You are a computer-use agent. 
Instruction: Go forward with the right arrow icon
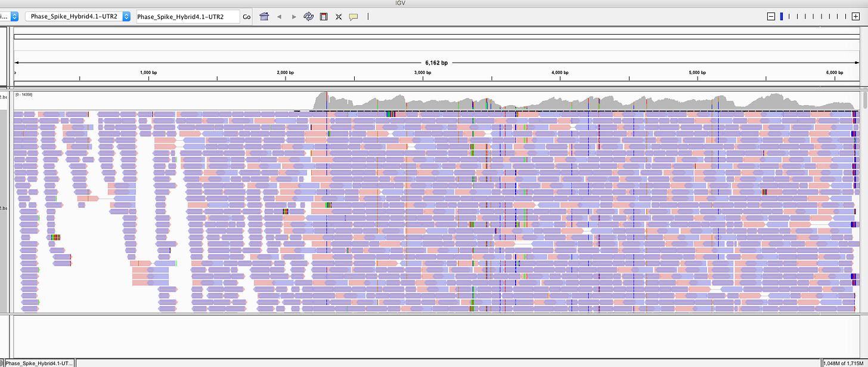pos(294,17)
